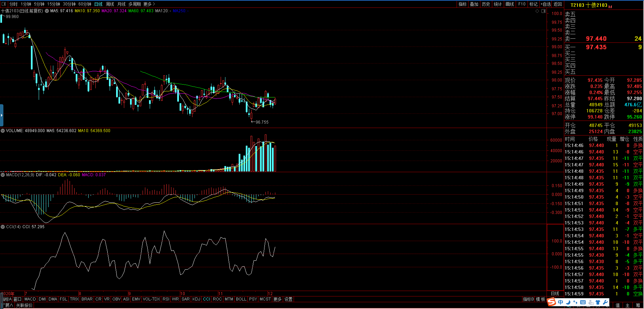Open main chart settings dropdown next to 十债2103

pyautogui.click(x=47, y=11)
